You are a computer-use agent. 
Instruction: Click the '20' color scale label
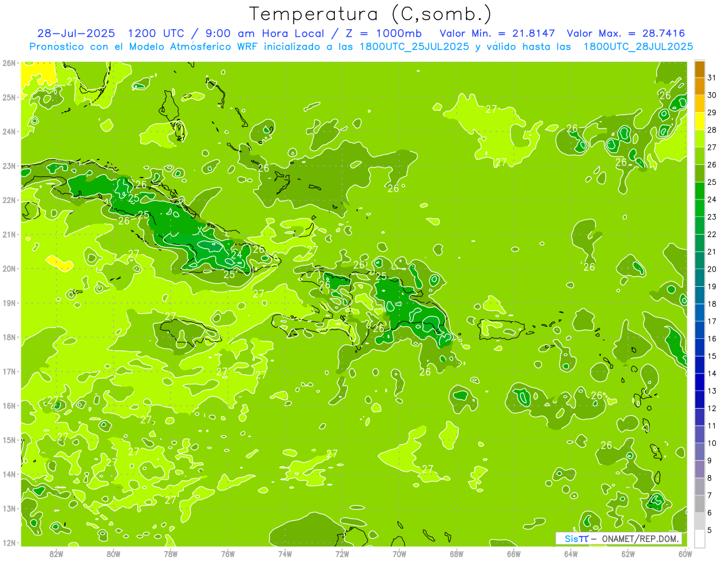tap(712, 269)
